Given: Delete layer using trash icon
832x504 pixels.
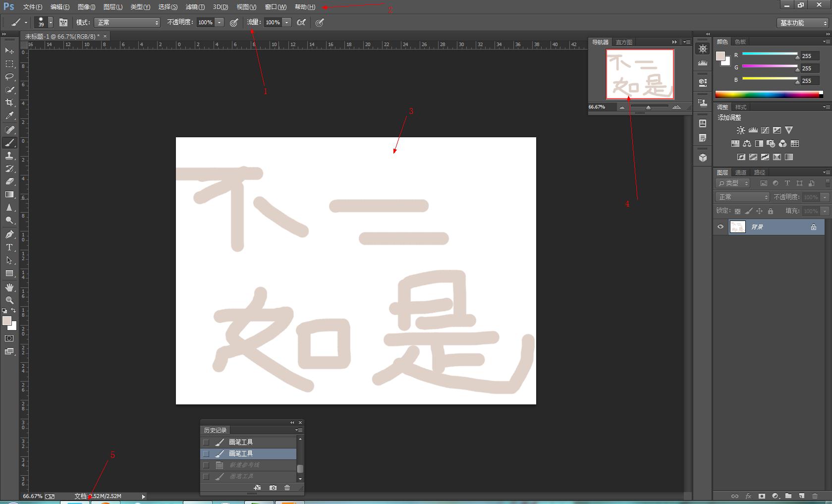Looking at the screenshot, I should 815,496.
